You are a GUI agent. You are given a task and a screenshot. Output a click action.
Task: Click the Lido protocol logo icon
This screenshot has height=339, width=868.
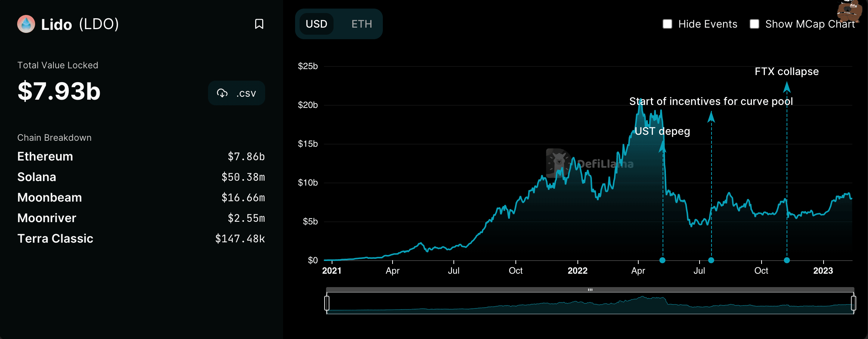click(x=26, y=24)
